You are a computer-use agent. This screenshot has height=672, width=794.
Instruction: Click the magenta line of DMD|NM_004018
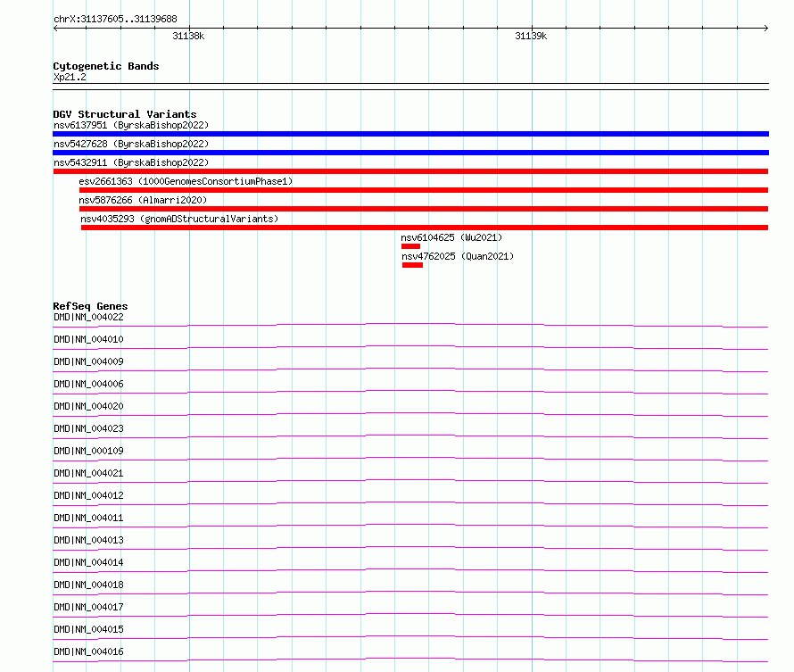(x=410, y=593)
